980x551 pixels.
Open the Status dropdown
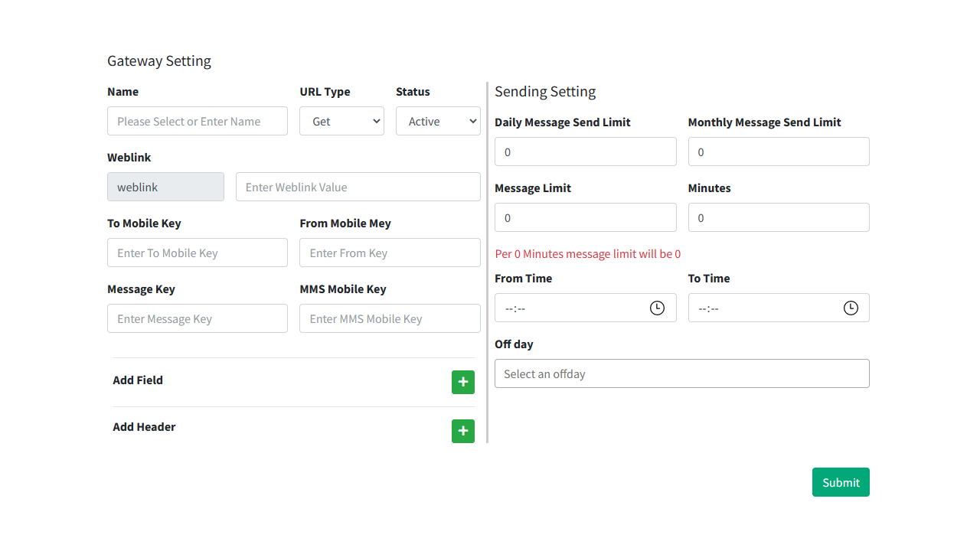click(x=438, y=121)
